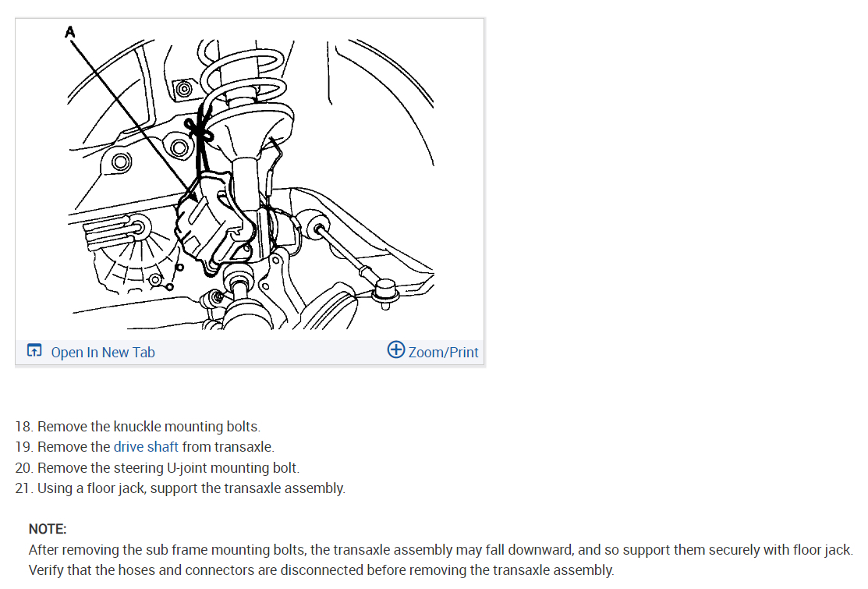The width and height of the screenshot is (868, 589).
Task: Click the letter A label in the diagram
Action: [69, 32]
